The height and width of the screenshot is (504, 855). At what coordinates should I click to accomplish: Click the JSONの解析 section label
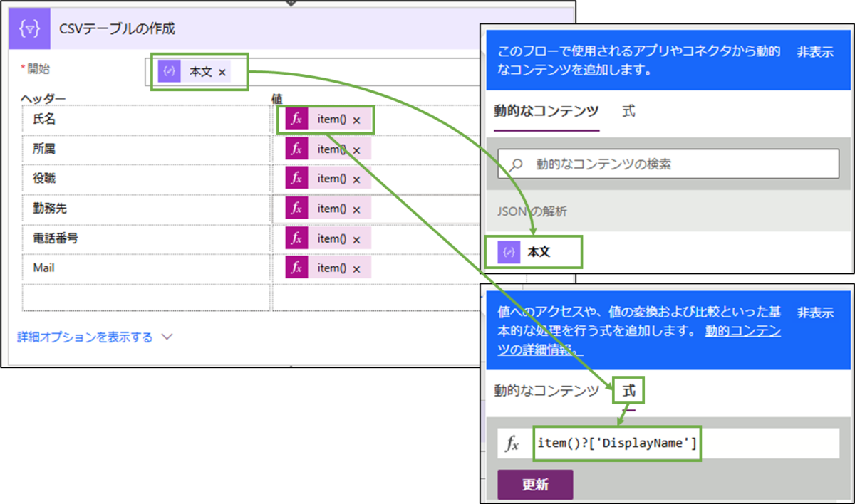[x=532, y=211]
